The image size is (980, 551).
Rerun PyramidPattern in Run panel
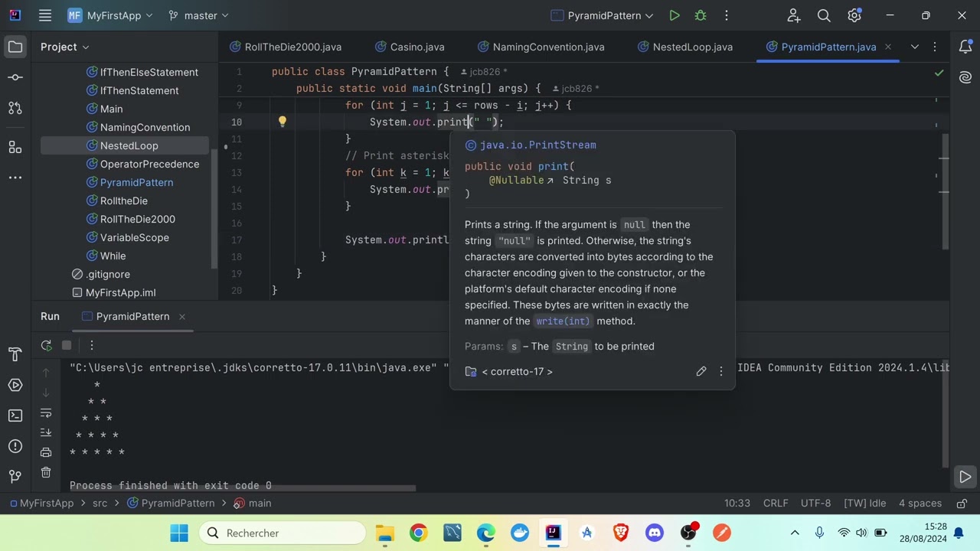(x=46, y=345)
